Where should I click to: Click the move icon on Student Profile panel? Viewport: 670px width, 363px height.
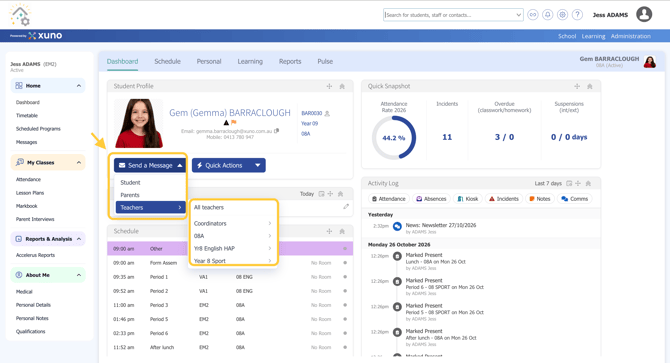[329, 86]
